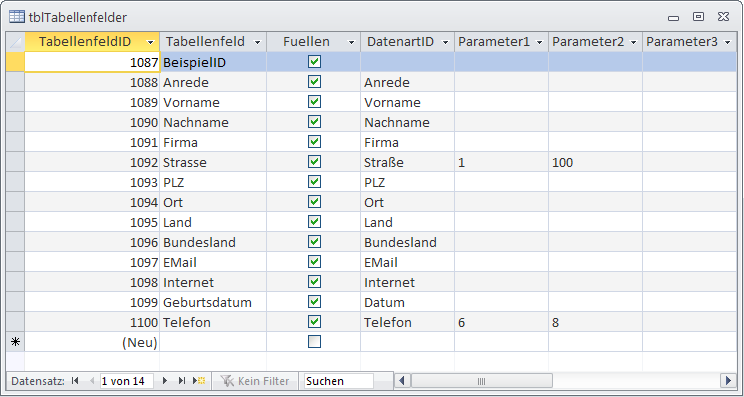Restore the tblTabellenfelder window
Viewport: 744px width, 397px height.
[698, 17]
